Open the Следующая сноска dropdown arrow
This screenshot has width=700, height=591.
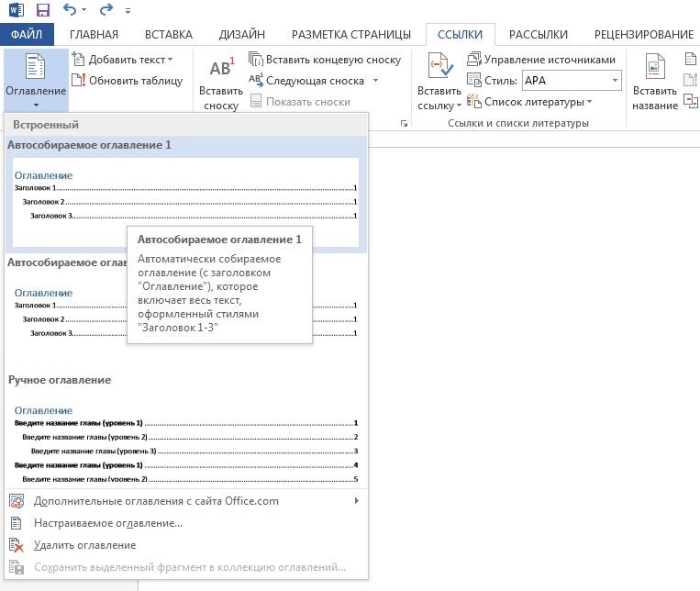[x=375, y=81]
